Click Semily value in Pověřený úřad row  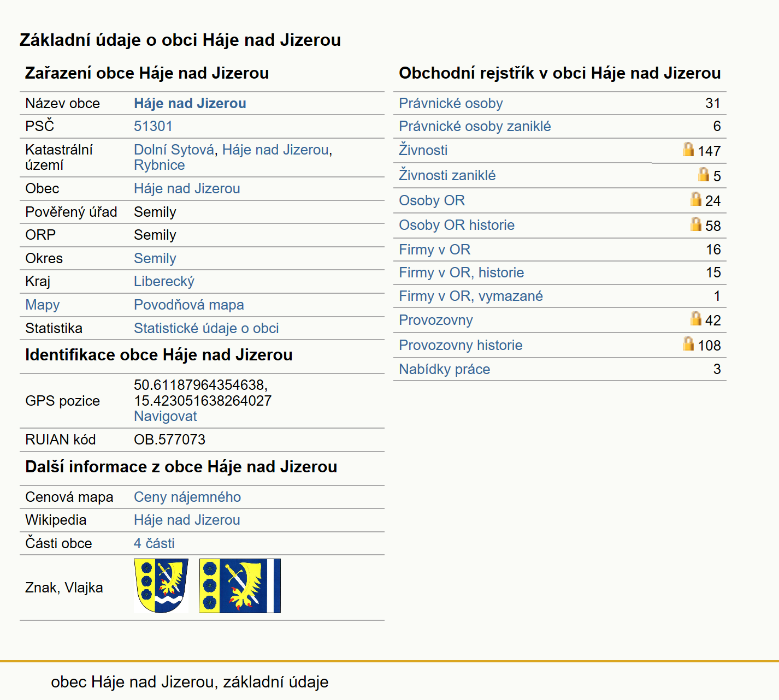pos(155,212)
